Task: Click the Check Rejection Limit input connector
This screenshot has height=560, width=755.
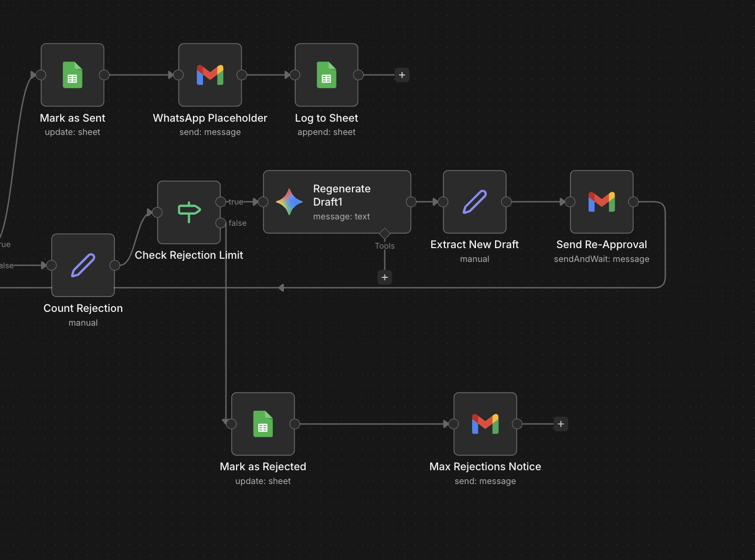Action: tap(157, 213)
